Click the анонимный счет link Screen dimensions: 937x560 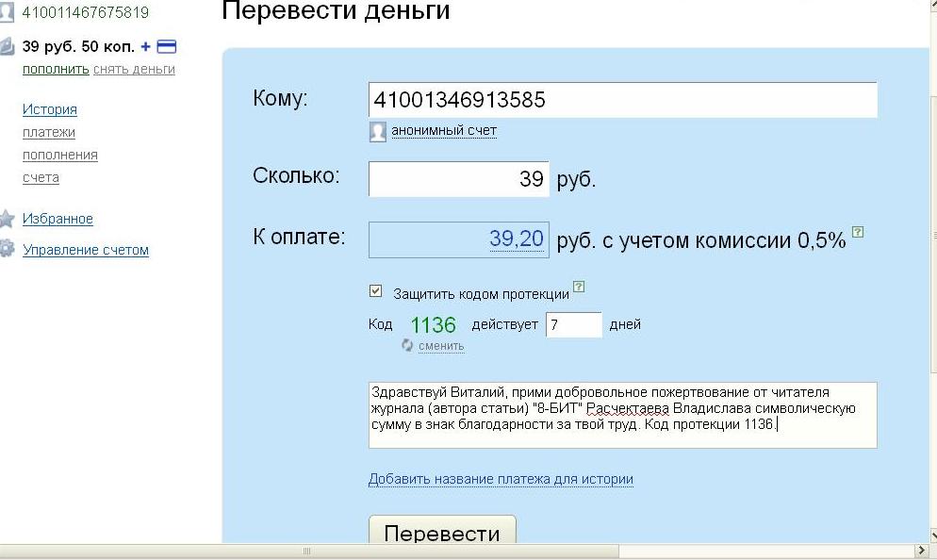444,130
